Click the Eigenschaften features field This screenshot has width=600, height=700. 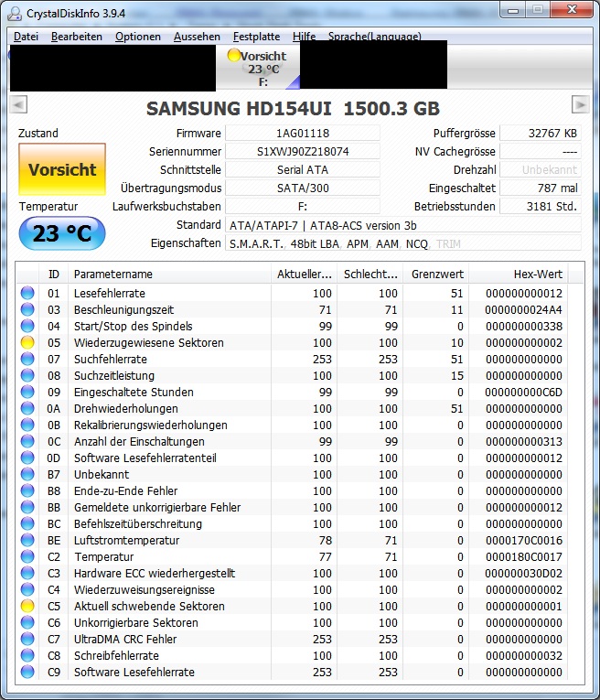click(x=403, y=243)
